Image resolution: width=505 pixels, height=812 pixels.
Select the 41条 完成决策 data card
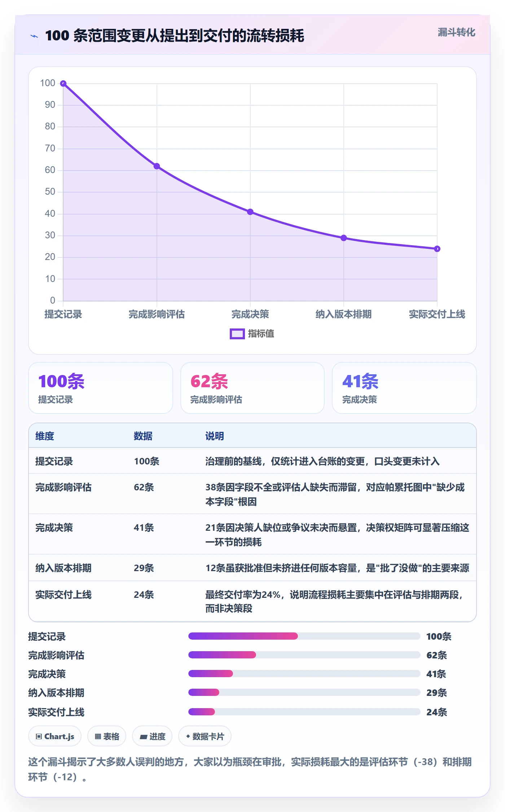click(404, 388)
